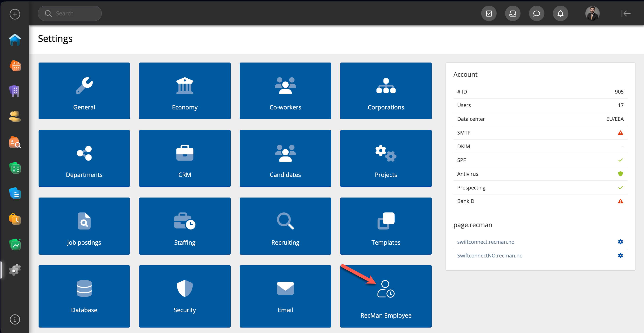The height and width of the screenshot is (333, 644).
Task: Follow the swiftconnect.recman.no link
Action: pyautogui.click(x=485, y=242)
